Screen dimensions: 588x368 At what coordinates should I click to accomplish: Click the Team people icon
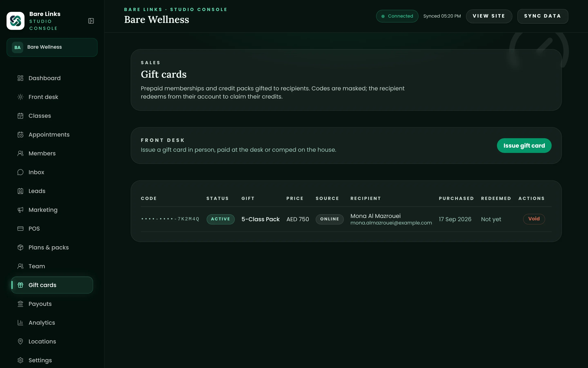20,266
